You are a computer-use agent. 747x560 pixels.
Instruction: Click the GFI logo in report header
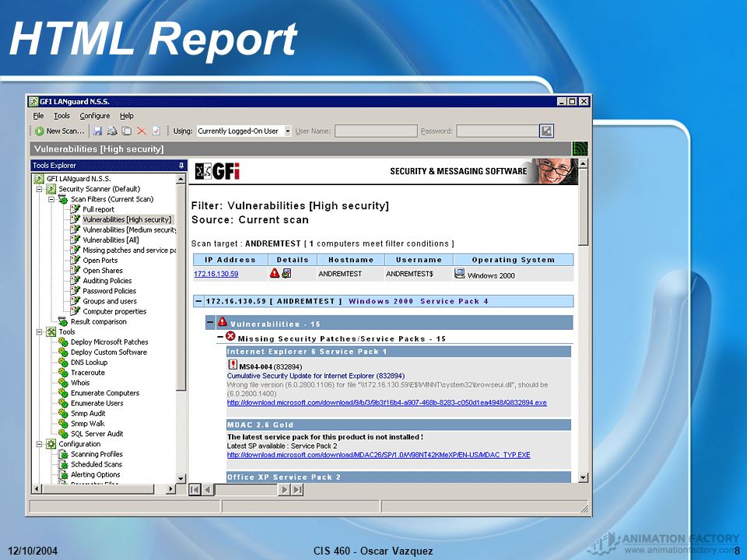[x=217, y=171]
